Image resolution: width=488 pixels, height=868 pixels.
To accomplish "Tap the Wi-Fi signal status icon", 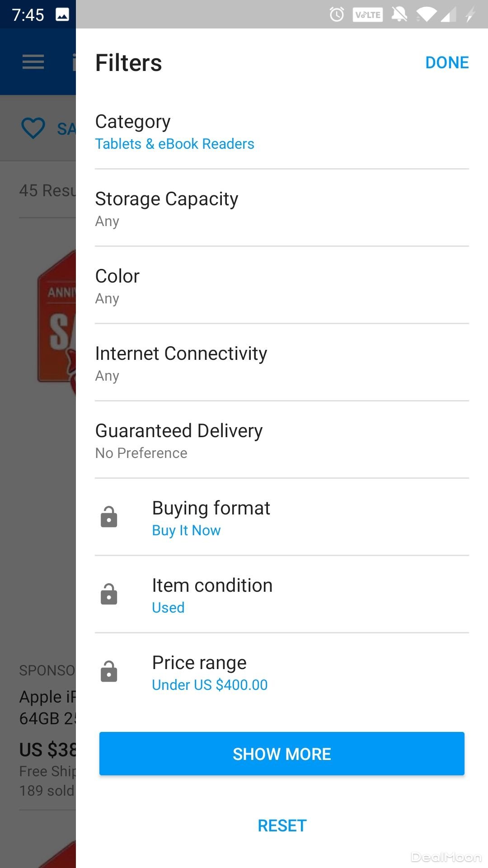I will 426,14.
